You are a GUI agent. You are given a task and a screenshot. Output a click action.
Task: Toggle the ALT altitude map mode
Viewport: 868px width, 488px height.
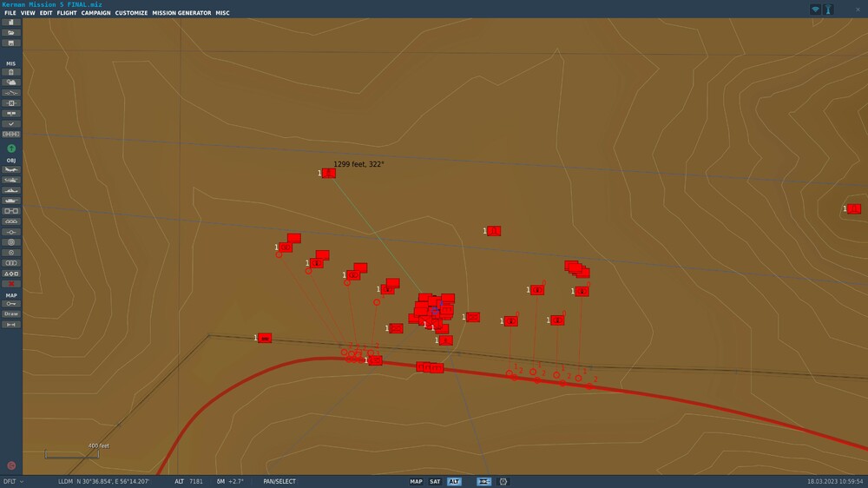pos(454,482)
